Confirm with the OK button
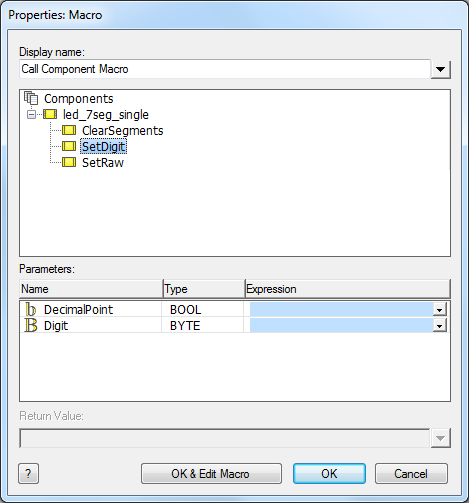 click(329, 473)
